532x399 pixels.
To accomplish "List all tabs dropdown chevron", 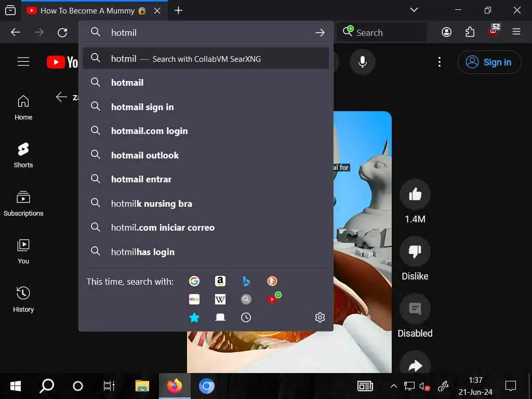I will pos(414,10).
